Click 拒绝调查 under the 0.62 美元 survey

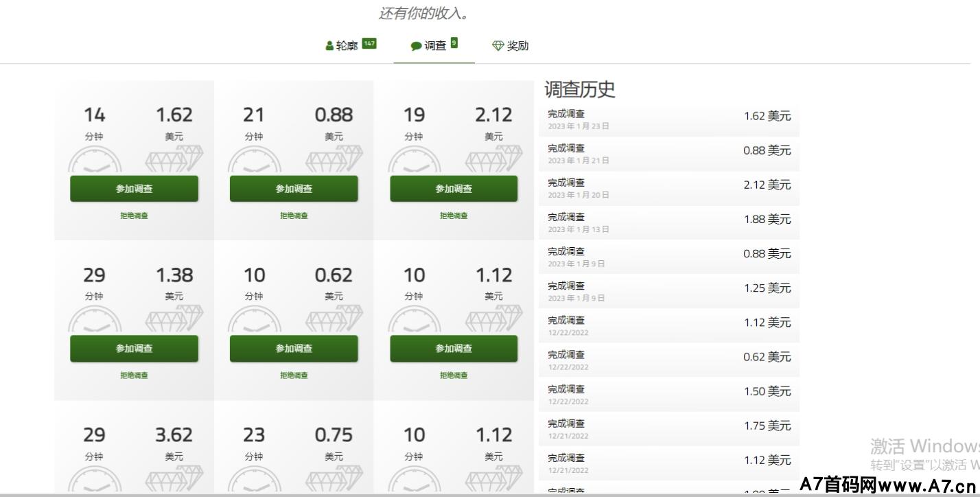point(294,375)
